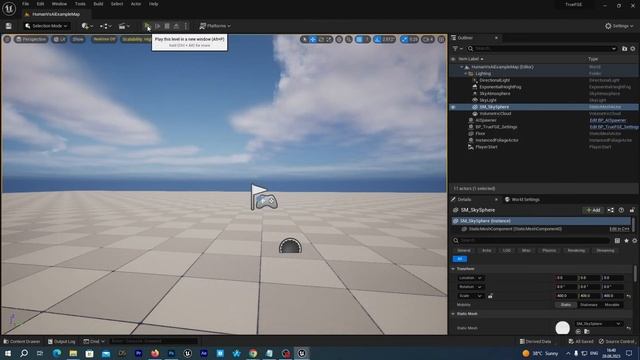Open the Lit view mode button
640x360 pixels.
[60, 39]
